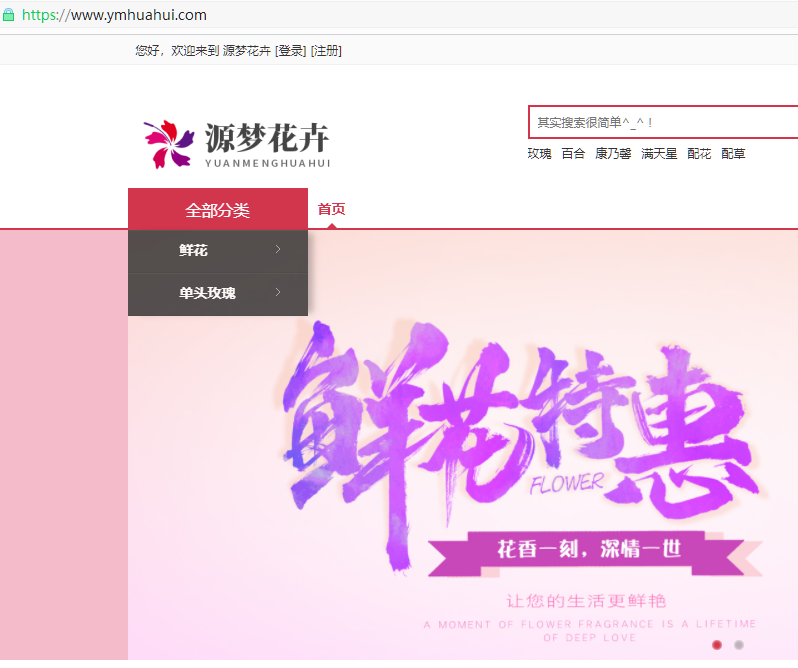
Task: Open the 鲜花 category
Action: tap(194, 251)
